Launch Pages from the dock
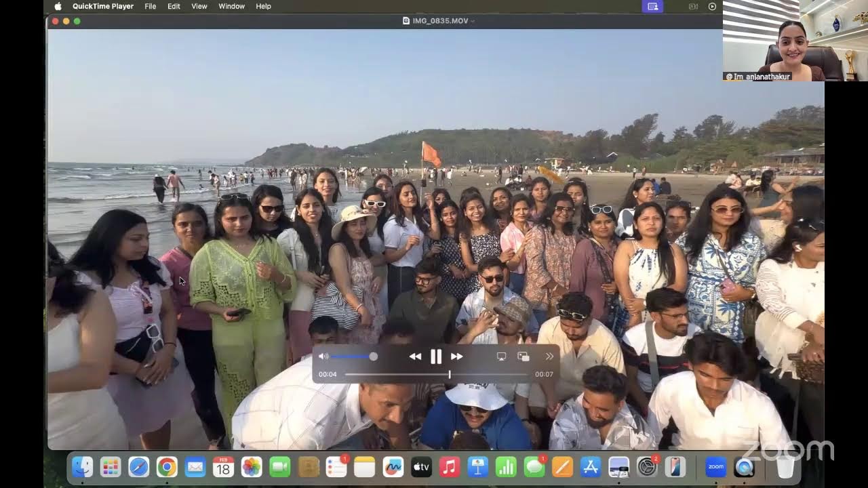 point(562,466)
